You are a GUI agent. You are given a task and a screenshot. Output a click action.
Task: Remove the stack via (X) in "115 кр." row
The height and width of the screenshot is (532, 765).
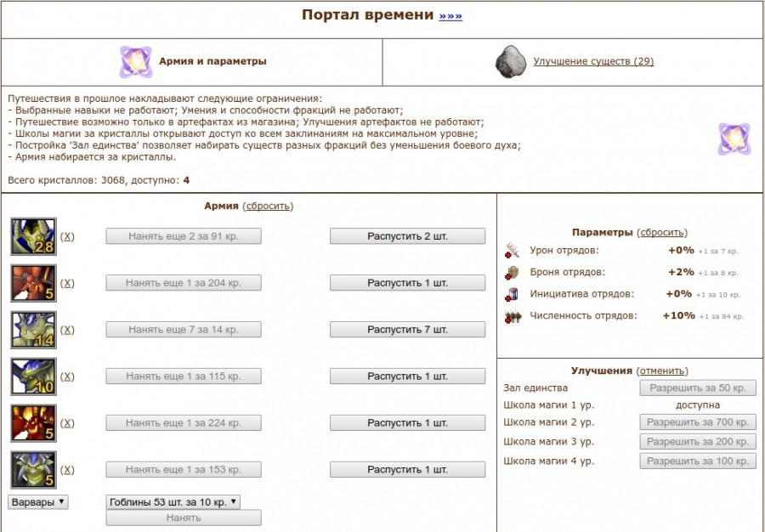pyautogui.click(x=67, y=376)
